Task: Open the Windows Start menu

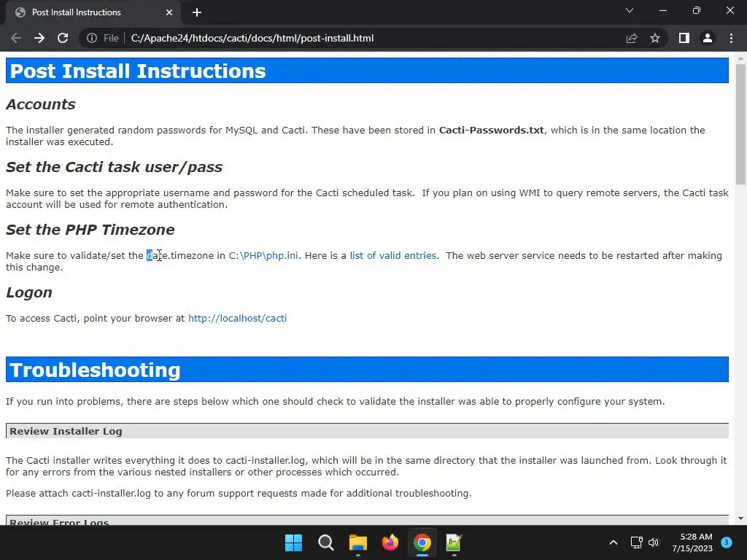Action: coord(293,542)
